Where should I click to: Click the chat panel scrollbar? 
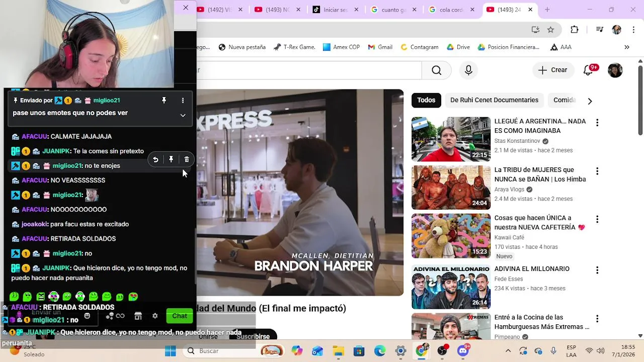tap(195, 256)
